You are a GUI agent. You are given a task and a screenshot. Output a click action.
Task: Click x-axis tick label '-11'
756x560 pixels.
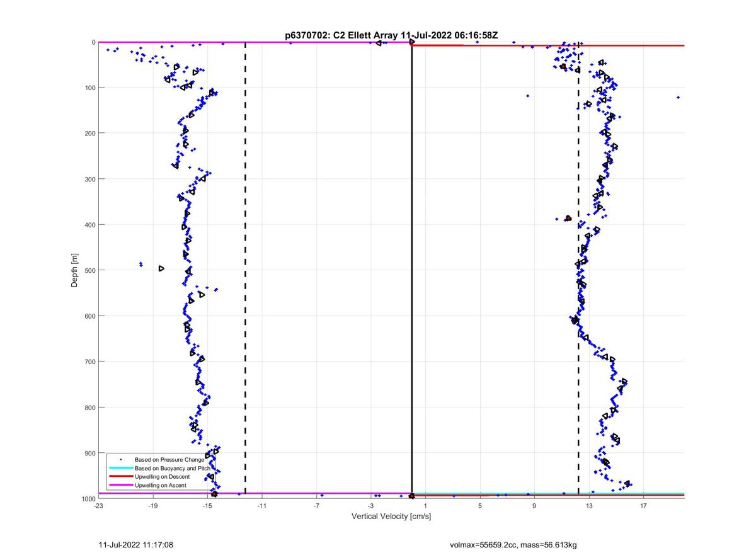point(261,505)
